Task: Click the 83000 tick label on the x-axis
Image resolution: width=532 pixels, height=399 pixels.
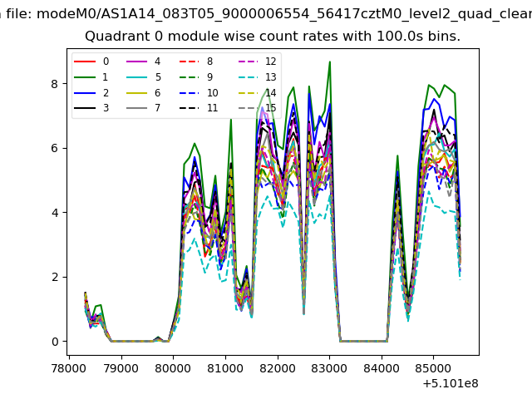Action: click(x=329, y=367)
